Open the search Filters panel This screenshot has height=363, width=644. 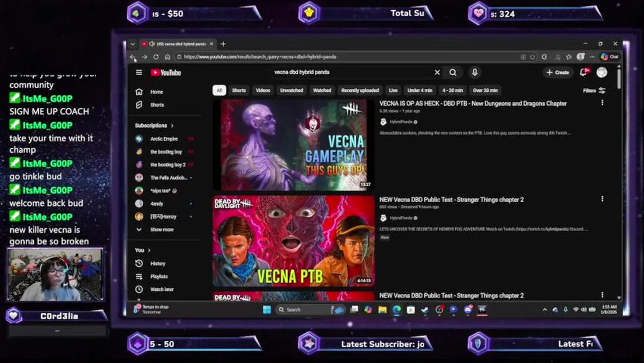[594, 91]
